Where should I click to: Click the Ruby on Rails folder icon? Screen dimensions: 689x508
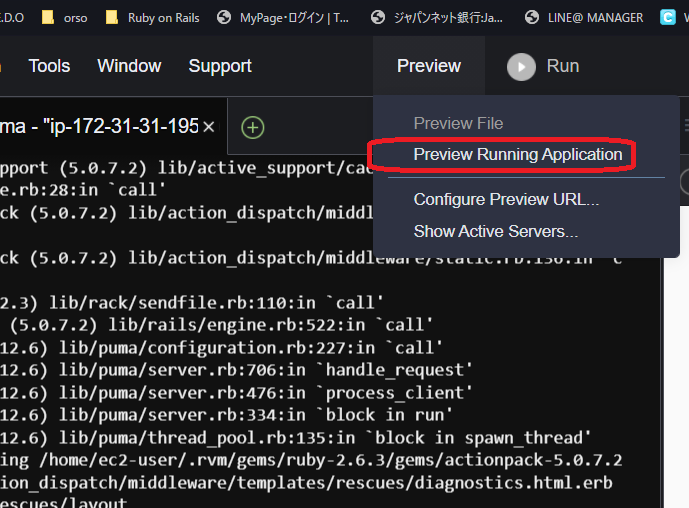(112, 17)
